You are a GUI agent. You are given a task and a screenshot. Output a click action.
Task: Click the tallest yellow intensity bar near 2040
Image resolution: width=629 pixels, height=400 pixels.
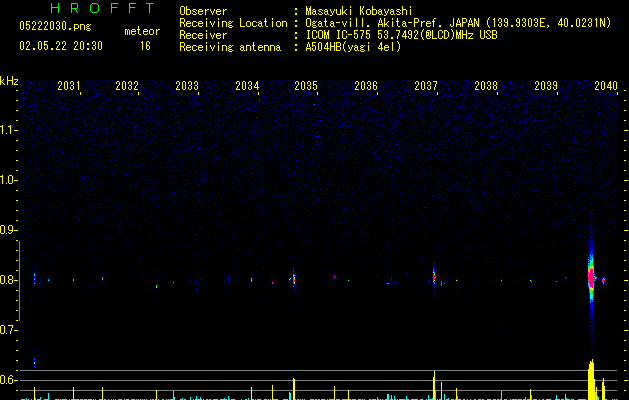tap(591, 380)
